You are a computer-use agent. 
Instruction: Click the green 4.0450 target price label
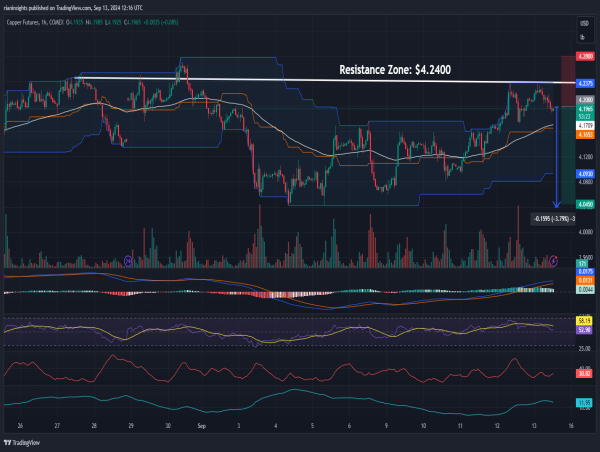click(585, 204)
